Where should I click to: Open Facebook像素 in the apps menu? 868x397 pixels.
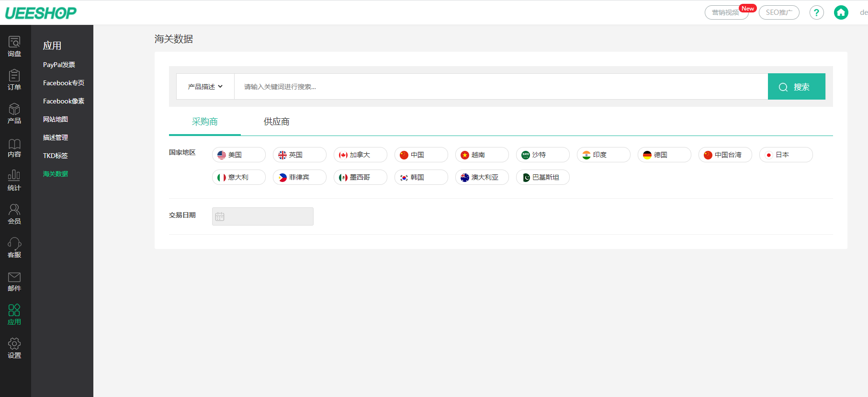point(63,101)
